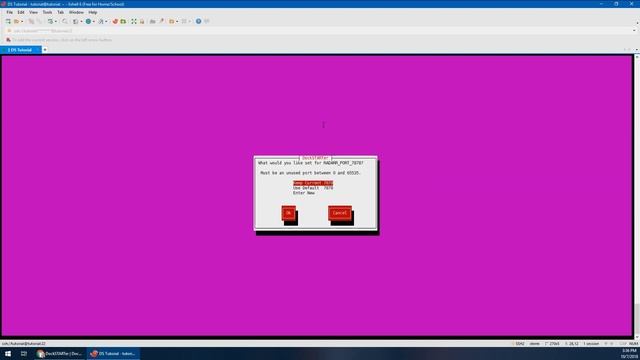Click the scrollbar up arrow
Image resolution: width=640 pixels, height=360 pixels.
click(637, 57)
